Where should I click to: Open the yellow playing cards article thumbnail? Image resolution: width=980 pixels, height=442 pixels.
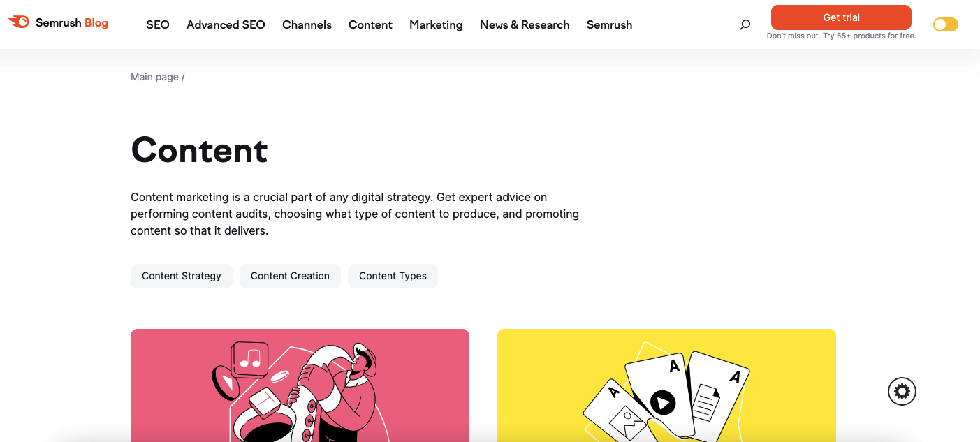click(x=666, y=385)
